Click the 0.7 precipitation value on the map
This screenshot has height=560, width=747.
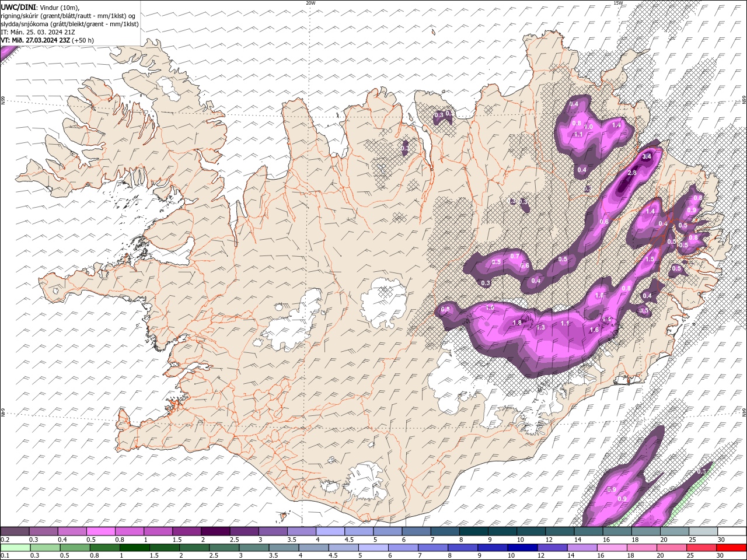515,256
